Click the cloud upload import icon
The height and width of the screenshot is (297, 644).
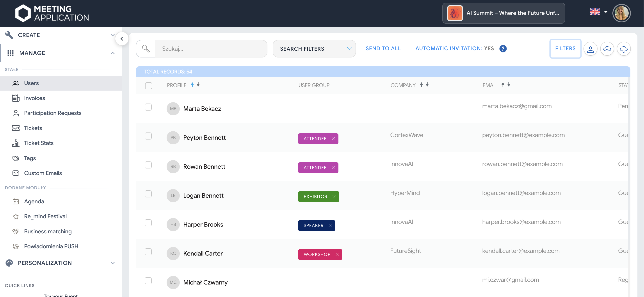click(607, 49)
